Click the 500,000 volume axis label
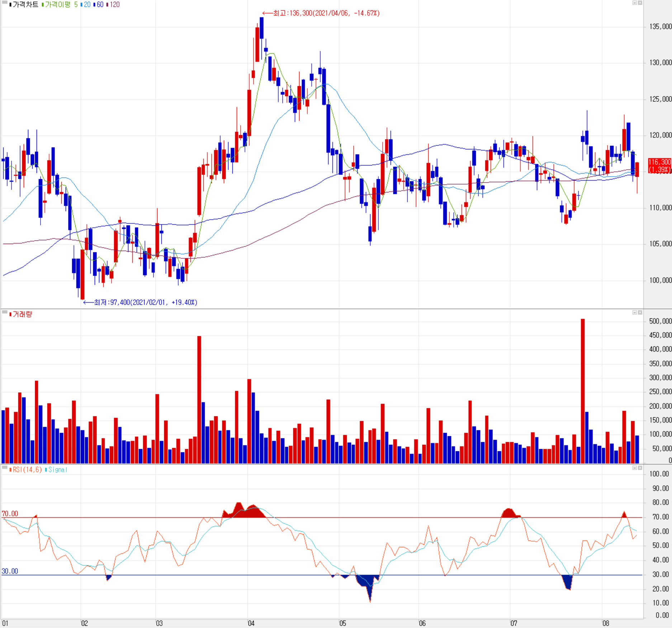Image resolution: width=672 pixels, height=628 pixels. pos(660,321)
